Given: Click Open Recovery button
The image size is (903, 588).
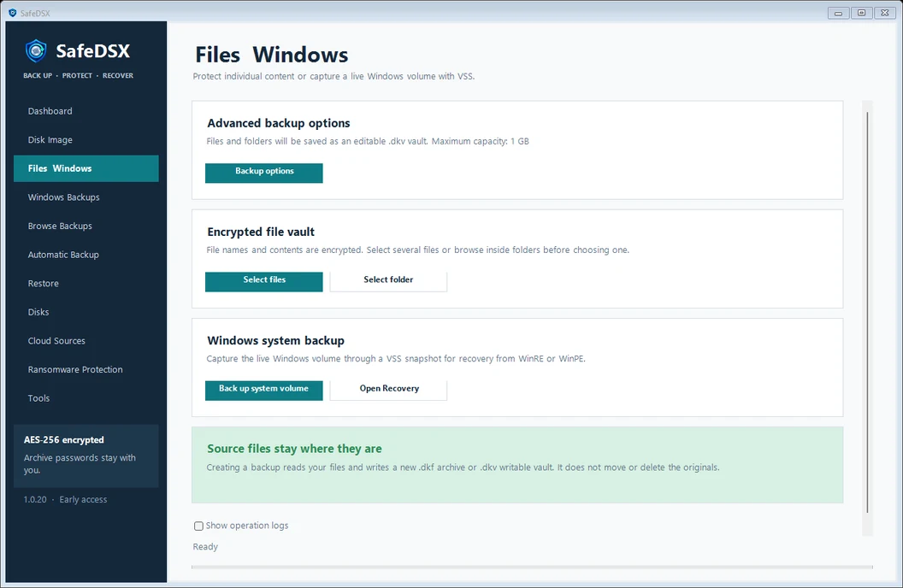Looking at the screenshot, I should point(388,390).
